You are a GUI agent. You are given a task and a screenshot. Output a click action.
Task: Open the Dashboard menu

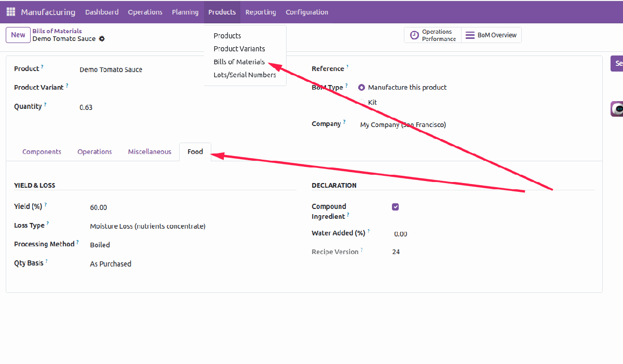(x=102, y=12)
